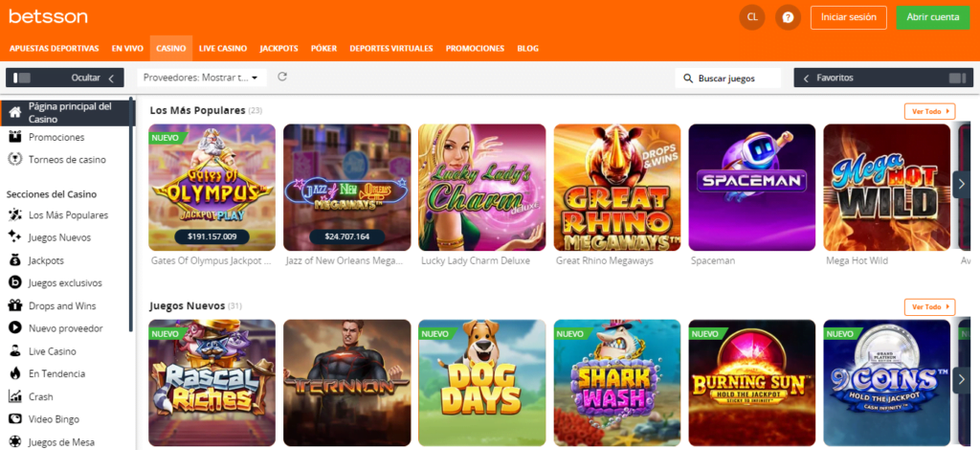Click Ver Todo for Juegos Nuevos
This screenshot has height=450, width=980.
[930, 307]
